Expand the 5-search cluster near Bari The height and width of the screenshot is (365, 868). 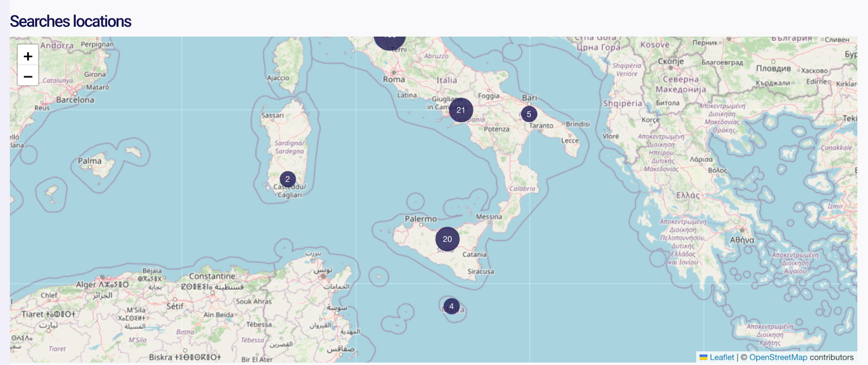(x=528, y=114)
